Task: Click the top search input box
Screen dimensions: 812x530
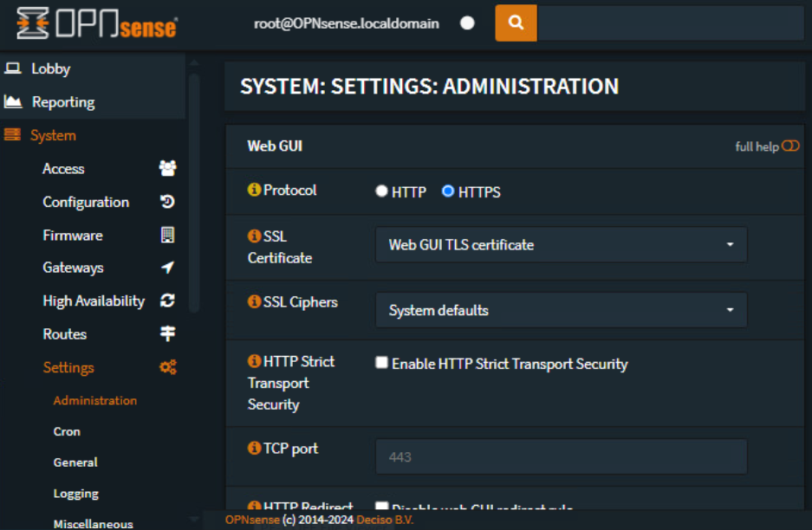Action: 670,23
